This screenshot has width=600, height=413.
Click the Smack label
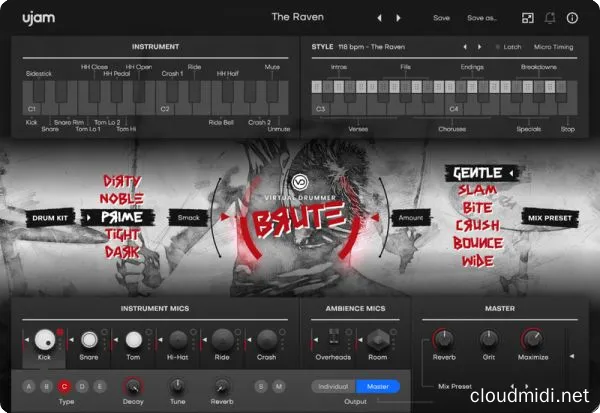[189, 217]
